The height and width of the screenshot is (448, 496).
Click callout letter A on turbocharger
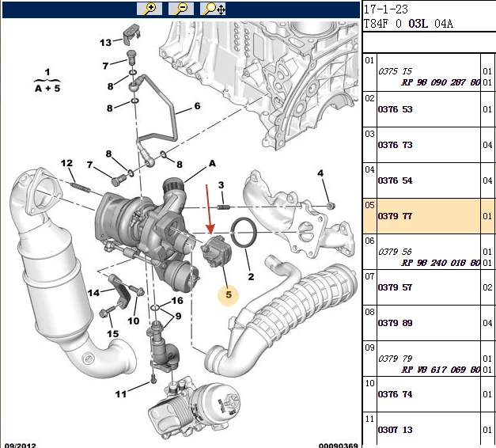(212, 163)
